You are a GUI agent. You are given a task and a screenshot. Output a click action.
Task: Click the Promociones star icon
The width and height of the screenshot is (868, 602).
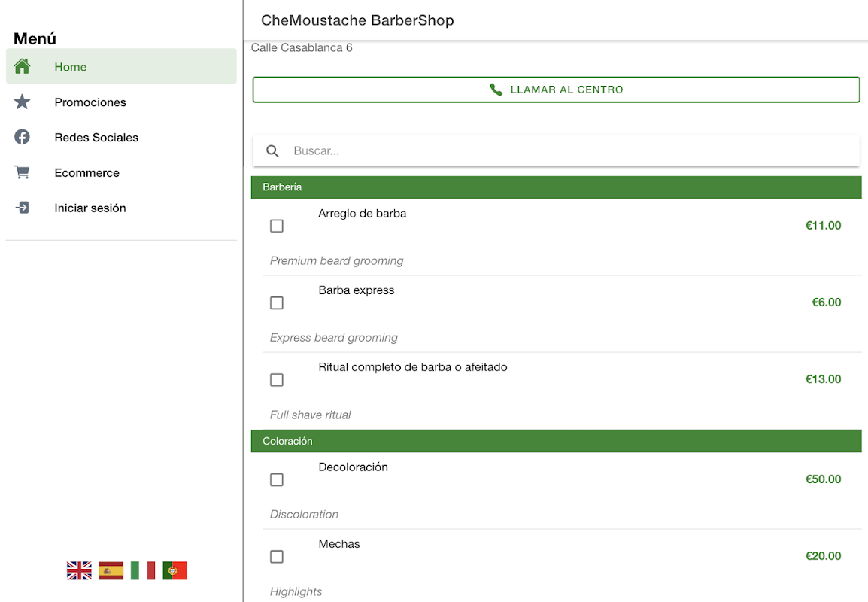23,102
